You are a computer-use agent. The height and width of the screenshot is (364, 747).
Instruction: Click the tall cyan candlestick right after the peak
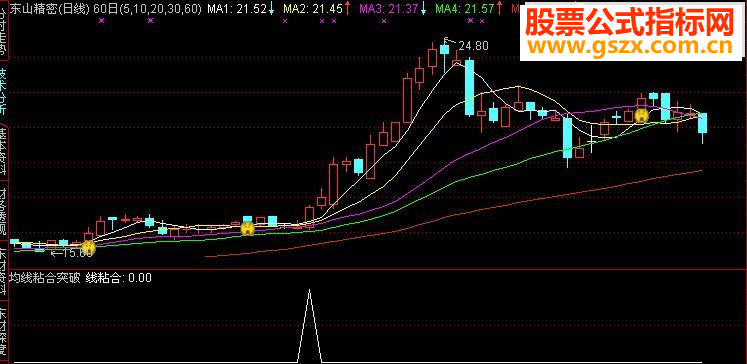click(470, 88)
